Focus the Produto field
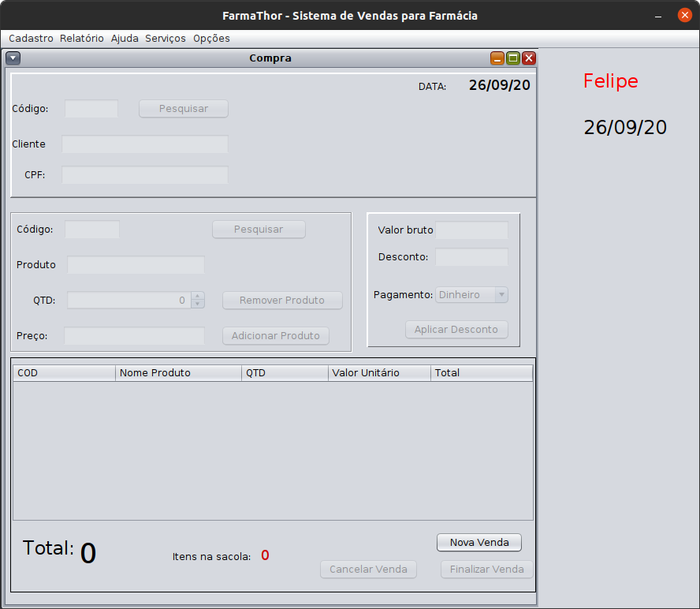Image resolution: width=700 pixels, height=609 pixels. (136, 264)
